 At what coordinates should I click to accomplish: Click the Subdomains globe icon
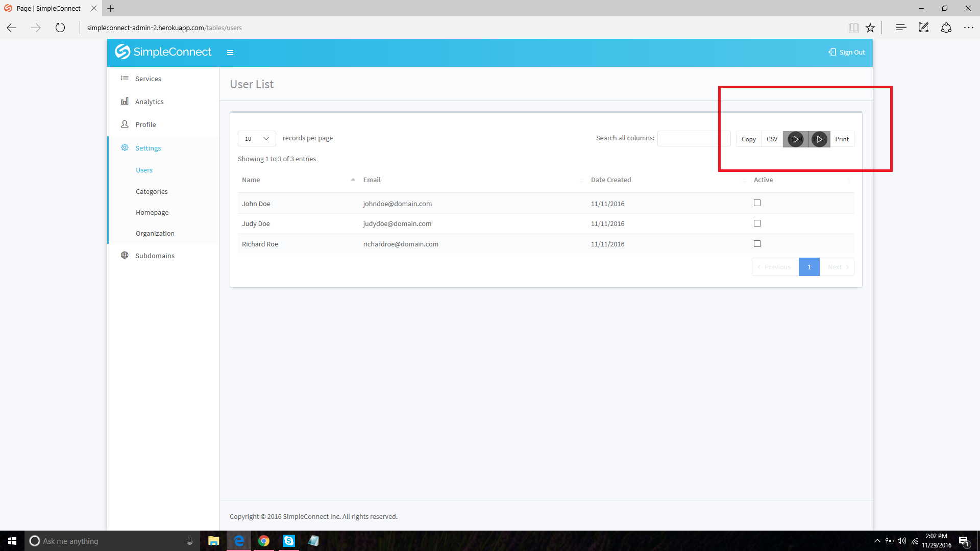point(125,255)
